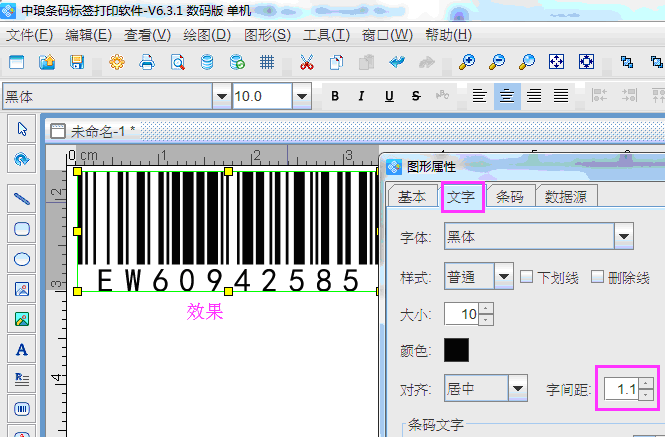
Task: Open toolbar font size dropdown 10.0
Action: point(302,96)
